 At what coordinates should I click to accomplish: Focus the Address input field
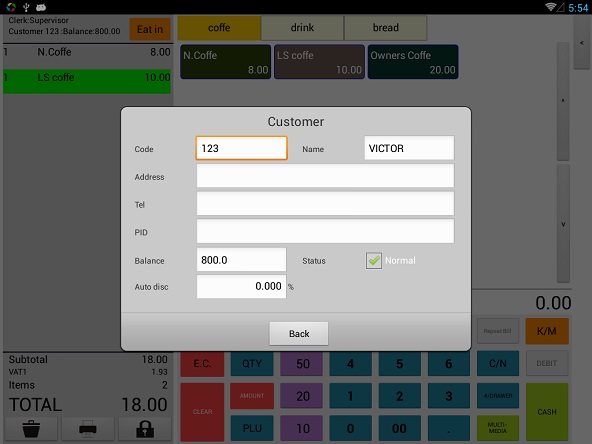click(x=325, y=176)
